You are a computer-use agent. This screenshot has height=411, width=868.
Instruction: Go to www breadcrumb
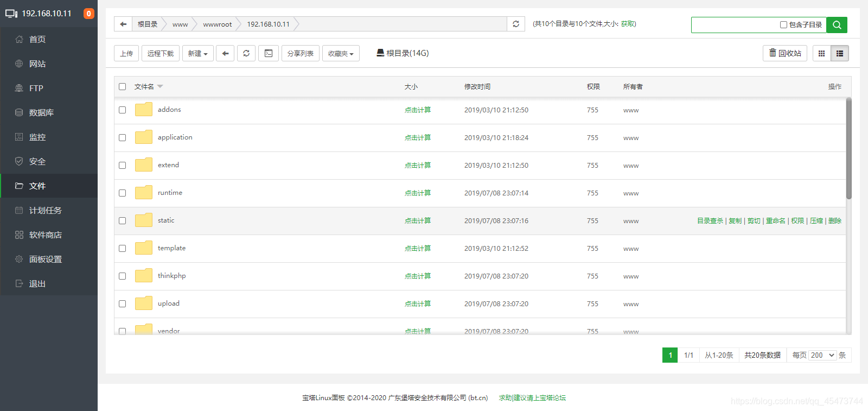pos(180,24)
